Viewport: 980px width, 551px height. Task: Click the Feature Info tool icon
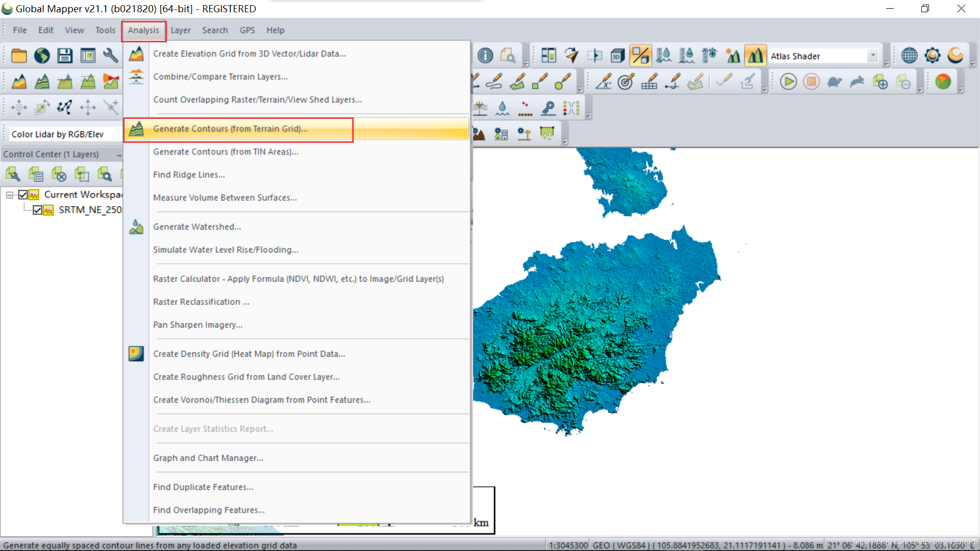tap(485, 55)
